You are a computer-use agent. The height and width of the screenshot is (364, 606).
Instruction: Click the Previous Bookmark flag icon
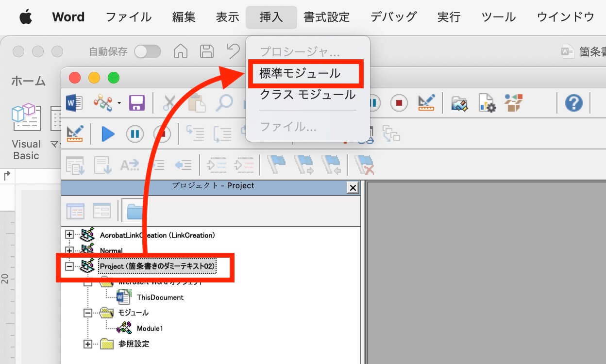(x=331, y=165)
